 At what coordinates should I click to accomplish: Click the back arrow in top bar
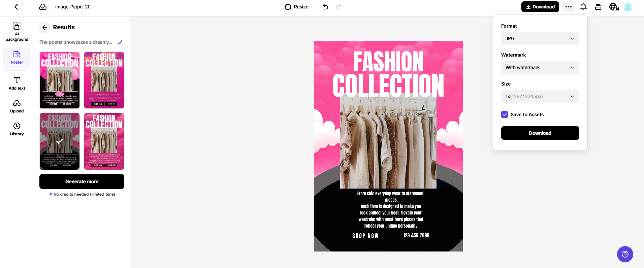pos(16,7)
